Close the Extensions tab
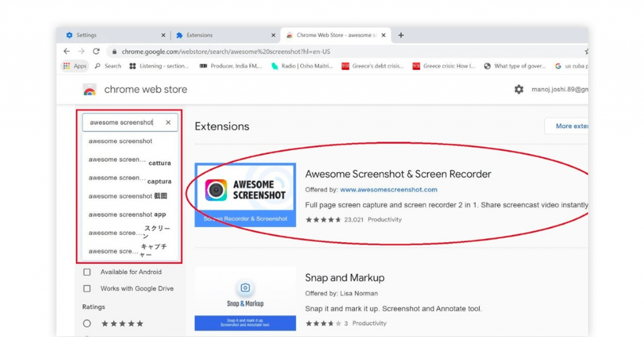Image resolution: width=644 pixels, height=337 pixels. point(273,35)
